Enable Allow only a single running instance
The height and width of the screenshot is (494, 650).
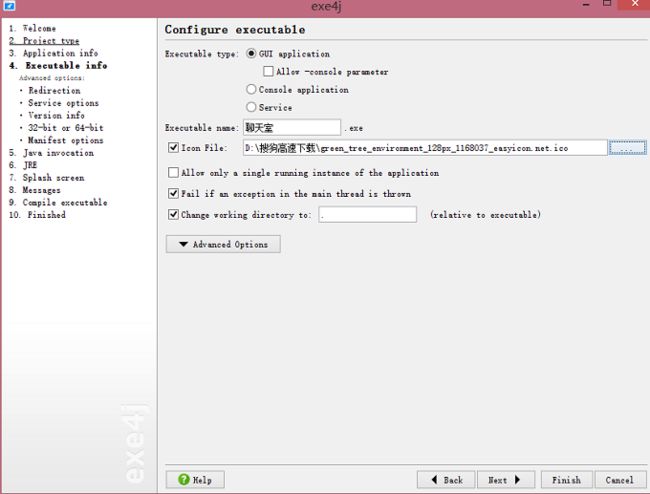[173, 172]
